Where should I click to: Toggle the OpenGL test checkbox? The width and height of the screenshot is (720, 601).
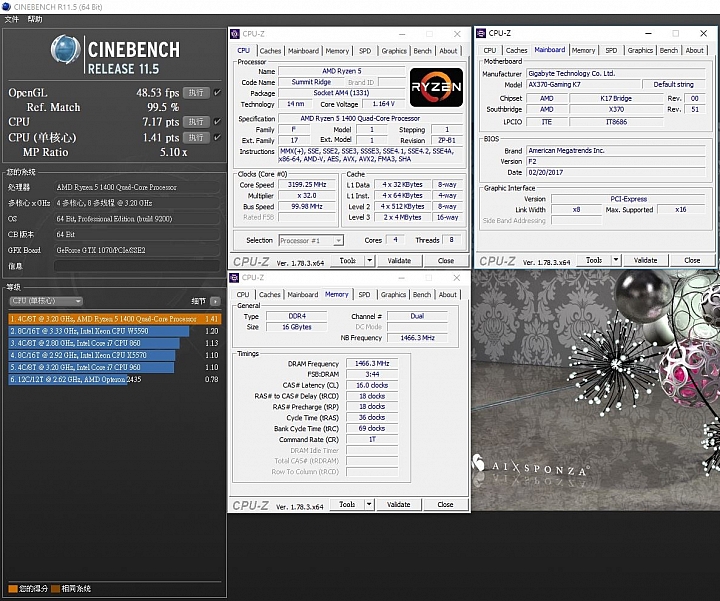(217, 93)
